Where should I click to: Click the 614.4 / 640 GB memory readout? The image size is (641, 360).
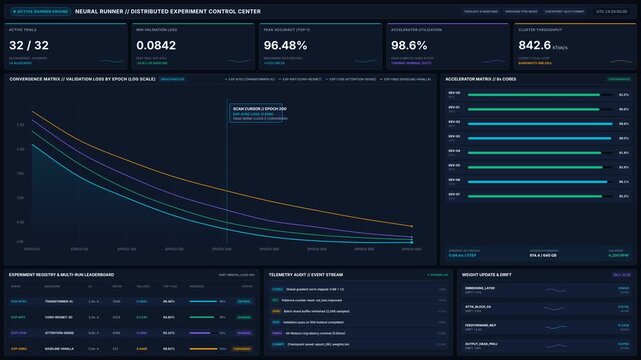click(543, 255)
